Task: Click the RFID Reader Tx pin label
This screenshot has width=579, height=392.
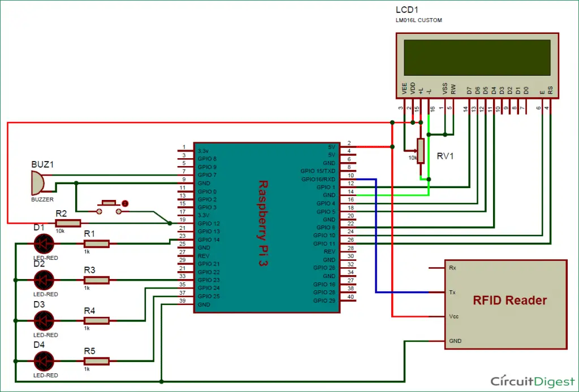Action: coord(452,293)
